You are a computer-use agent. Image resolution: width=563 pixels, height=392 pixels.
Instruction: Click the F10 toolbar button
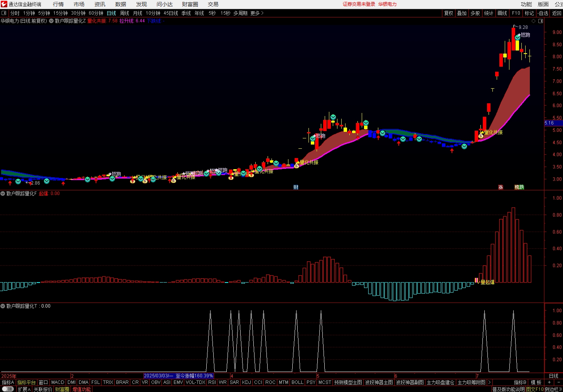[x=516, y=13]
